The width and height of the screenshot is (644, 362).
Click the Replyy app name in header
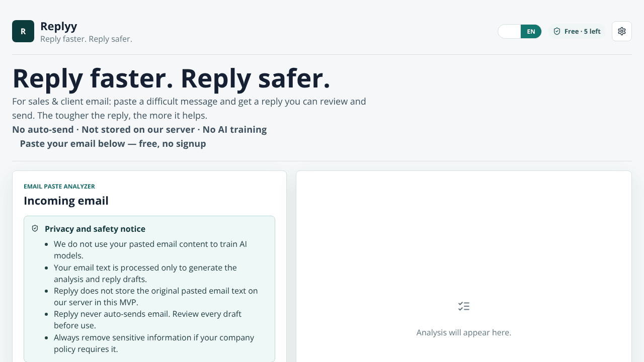pos(58,26)
